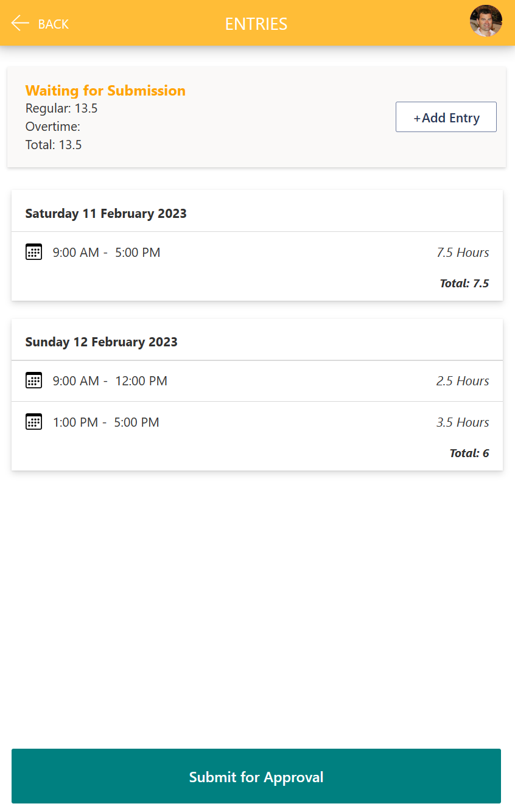Click the 3.5 Hours duration
Viewport: 515px width, 812px height.
pos(463,422)
